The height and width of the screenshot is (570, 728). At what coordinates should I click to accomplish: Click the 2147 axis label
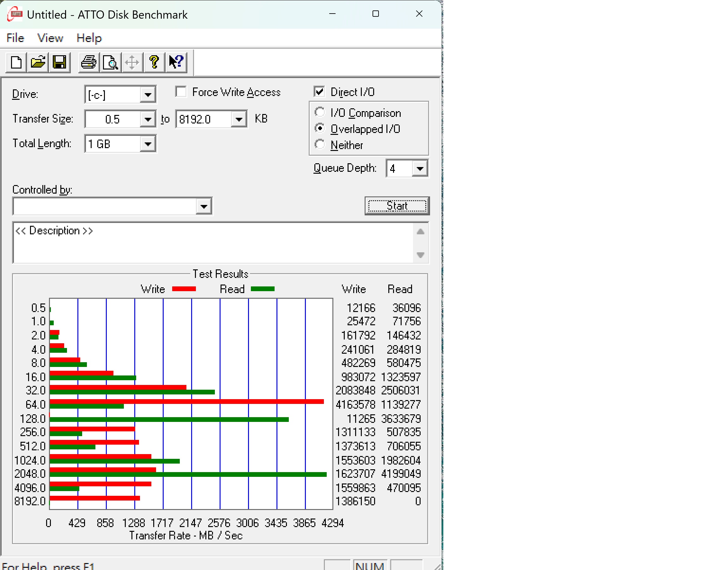190,523
